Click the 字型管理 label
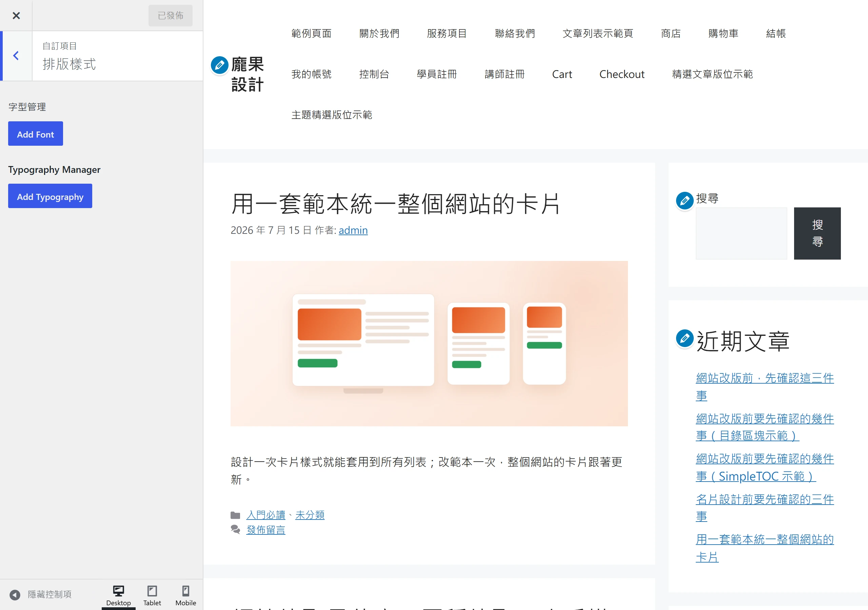Image resolution: width=868 pixels, height=610 pixels. (27, 107)
